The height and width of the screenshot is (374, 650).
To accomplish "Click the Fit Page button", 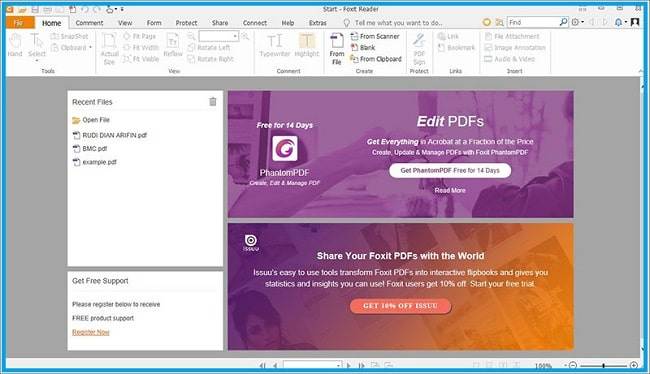I will (140, 36).
